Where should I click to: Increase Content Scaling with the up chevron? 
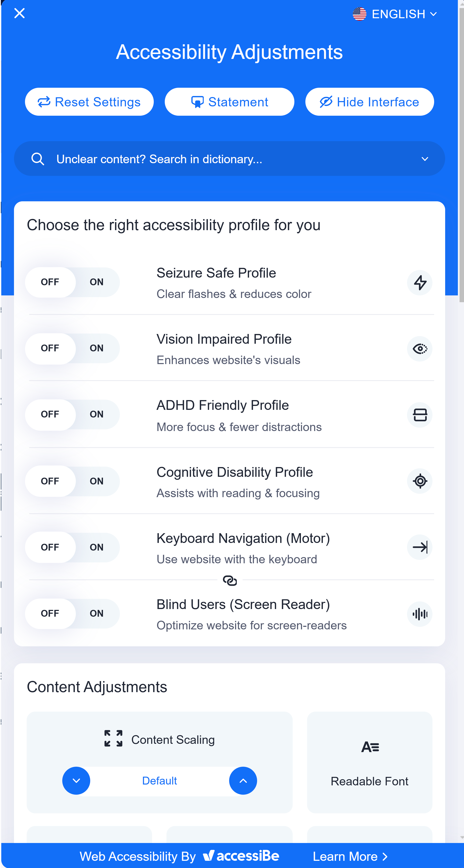pos(243,781)
